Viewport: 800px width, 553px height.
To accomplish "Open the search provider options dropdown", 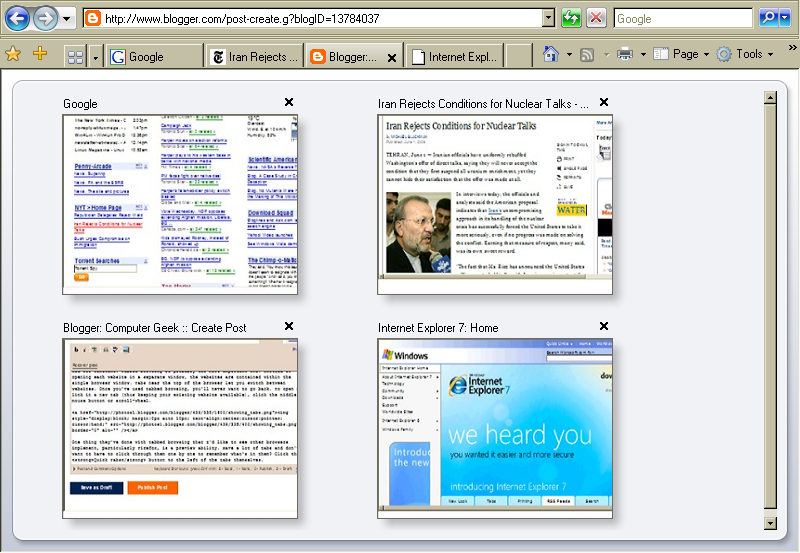I will click(x=785, y=18).
